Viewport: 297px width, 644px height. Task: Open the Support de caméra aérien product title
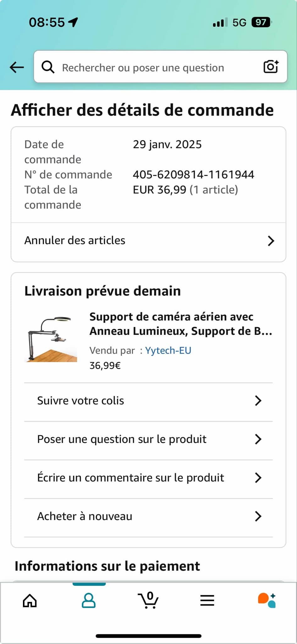click(x=181, y=324)
